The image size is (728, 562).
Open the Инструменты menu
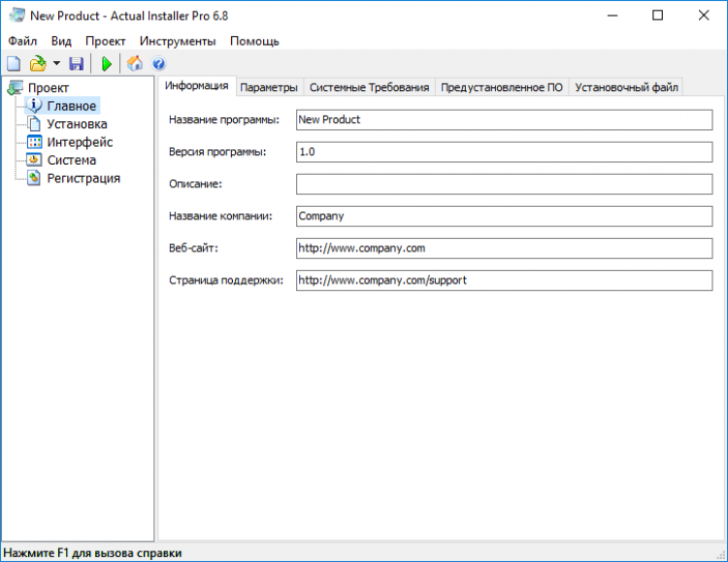click(x=178, y=42)
